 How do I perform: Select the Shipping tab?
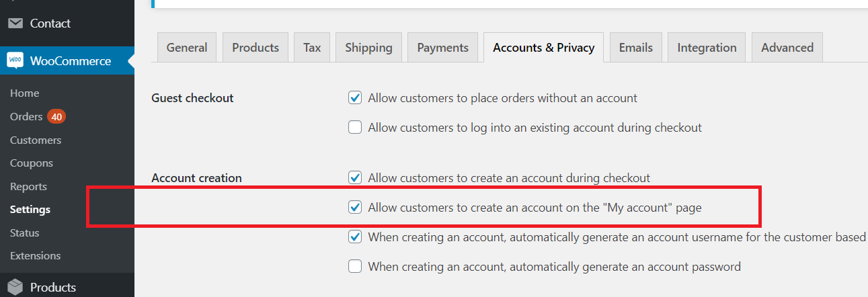(x=368, y=48)
